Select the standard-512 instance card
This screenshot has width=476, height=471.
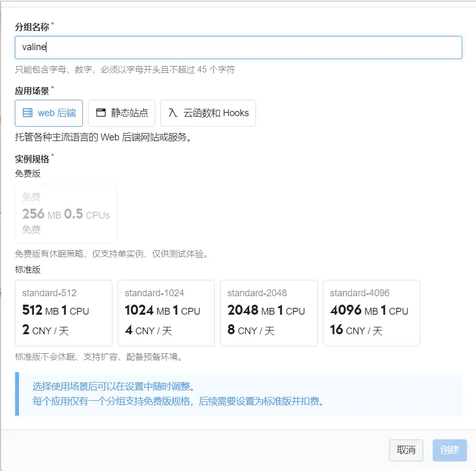click(63, 313)
